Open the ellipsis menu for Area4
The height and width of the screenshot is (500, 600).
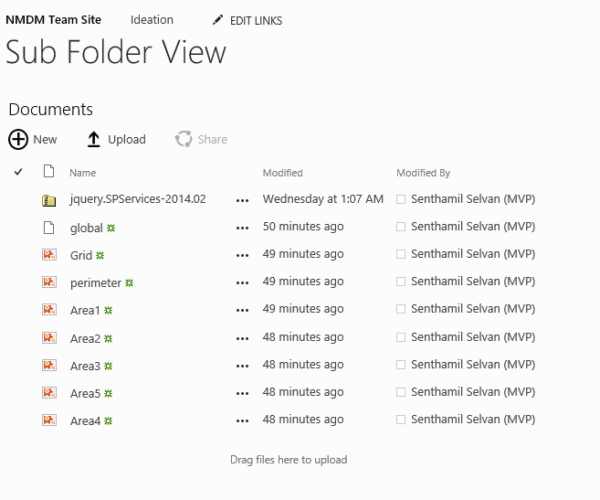pos(241,421)
